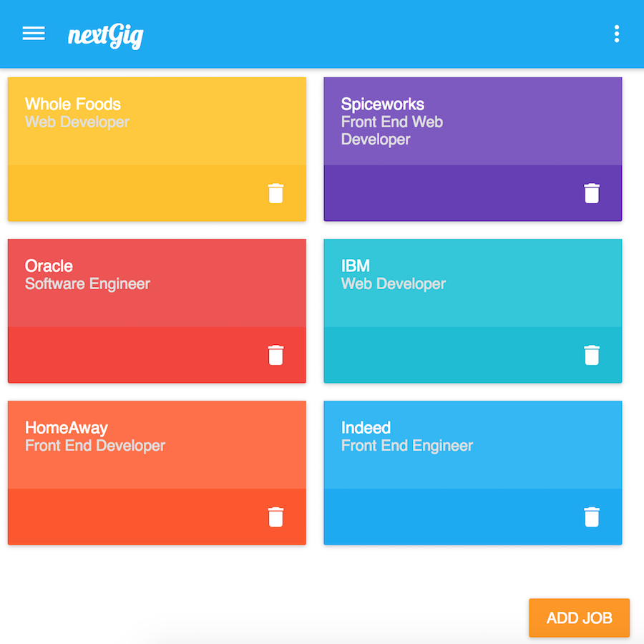Trash the Indeed job card
The height and width of the screenshot is (644, 644).
tap(592, 517)
